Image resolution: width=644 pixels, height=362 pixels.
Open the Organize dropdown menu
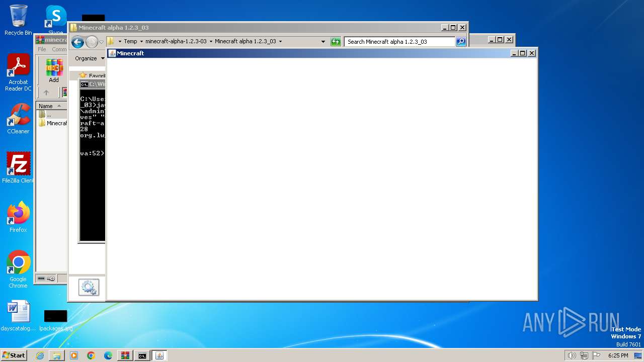(x=90, y=58)
